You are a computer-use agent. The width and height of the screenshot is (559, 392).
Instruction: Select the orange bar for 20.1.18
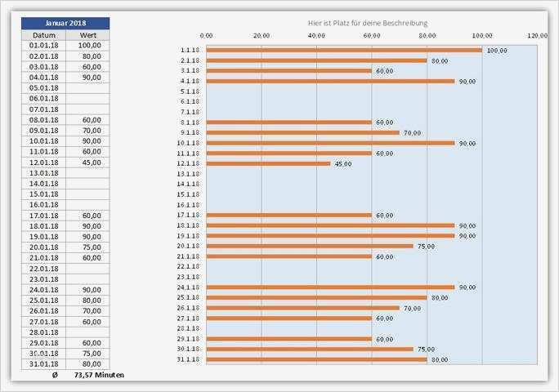(310, 246)
